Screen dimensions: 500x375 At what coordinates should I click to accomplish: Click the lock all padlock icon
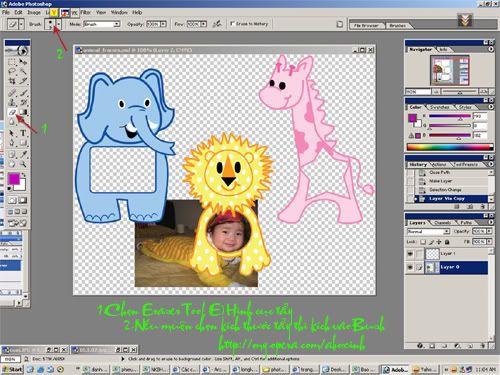tap(447, 242)
